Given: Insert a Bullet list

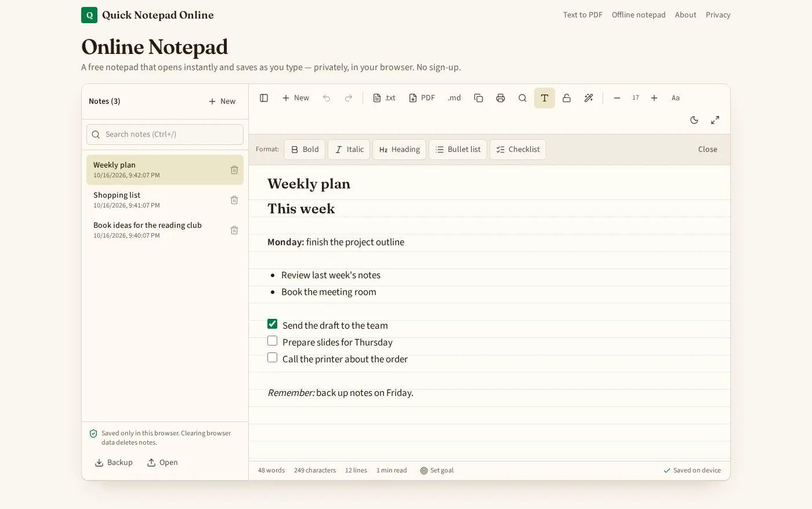Looking at the screenshot, I should pyautogui.click(x=458, y=150).
